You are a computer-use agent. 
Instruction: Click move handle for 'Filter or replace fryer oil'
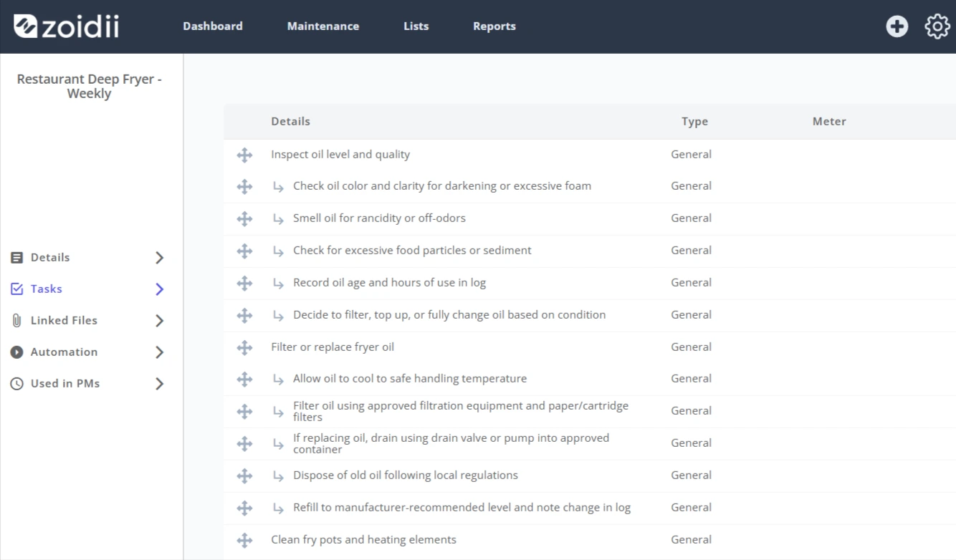[244, 347]
